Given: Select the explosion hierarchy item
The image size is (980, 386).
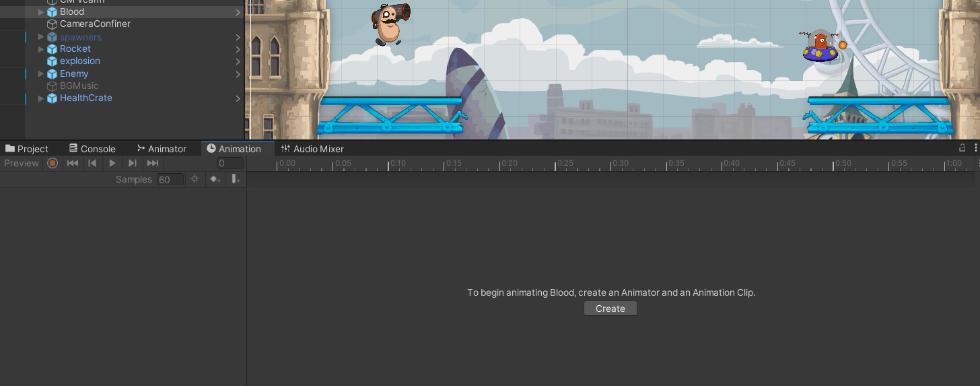Looking at the screenshot, I should point(79,61).
